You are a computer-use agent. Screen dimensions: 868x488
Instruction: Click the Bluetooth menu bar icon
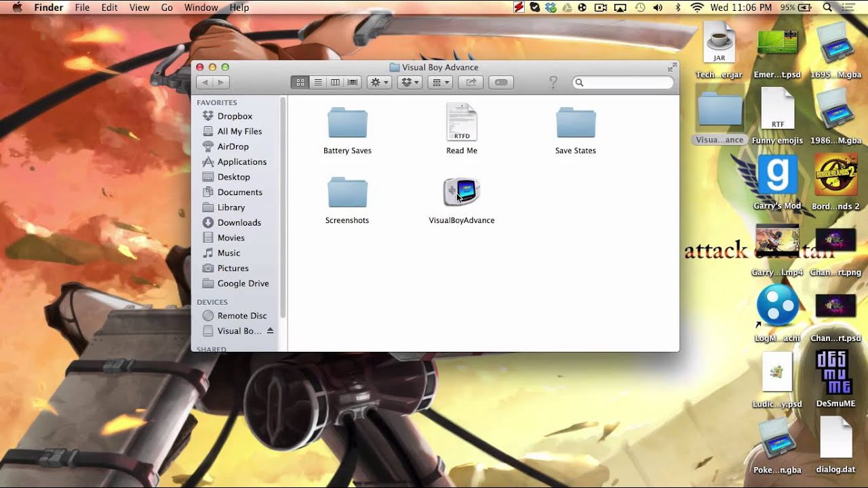point(677,7)
